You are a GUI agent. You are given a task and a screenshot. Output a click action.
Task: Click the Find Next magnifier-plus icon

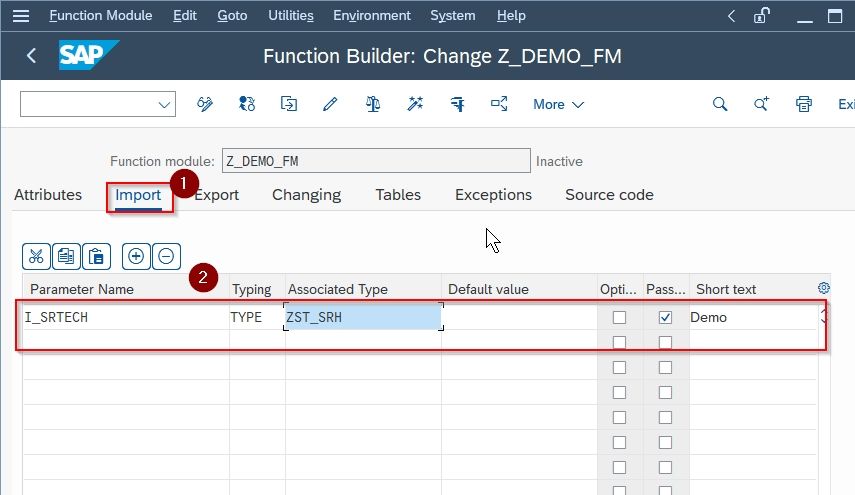[x=761, y=104]
